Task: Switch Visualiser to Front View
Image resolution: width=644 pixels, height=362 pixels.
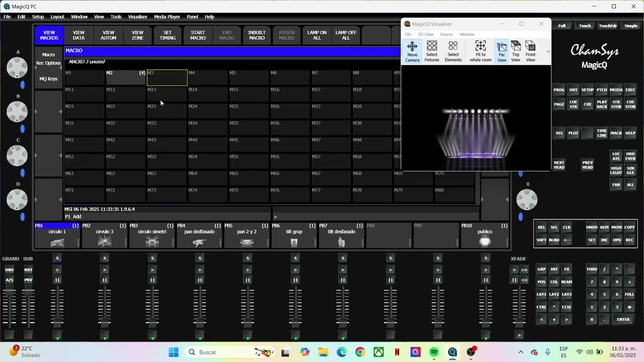Action: tap(530, 52)
